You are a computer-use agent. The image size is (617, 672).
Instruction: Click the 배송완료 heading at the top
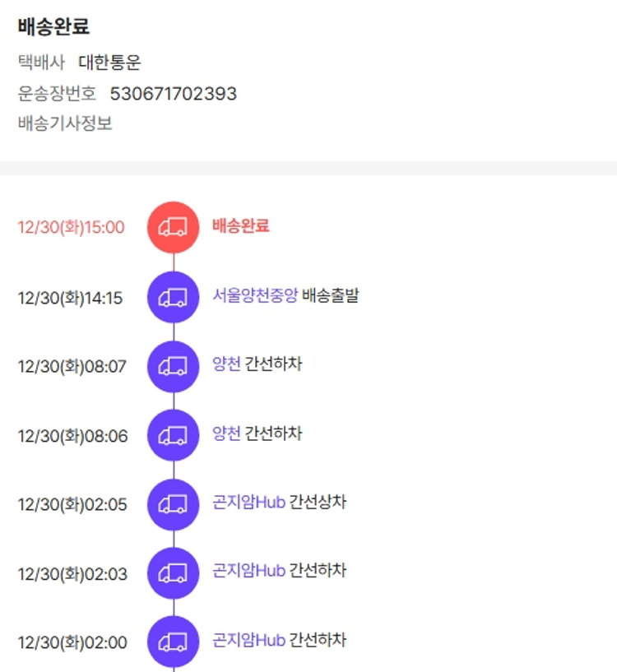[53, 26]
